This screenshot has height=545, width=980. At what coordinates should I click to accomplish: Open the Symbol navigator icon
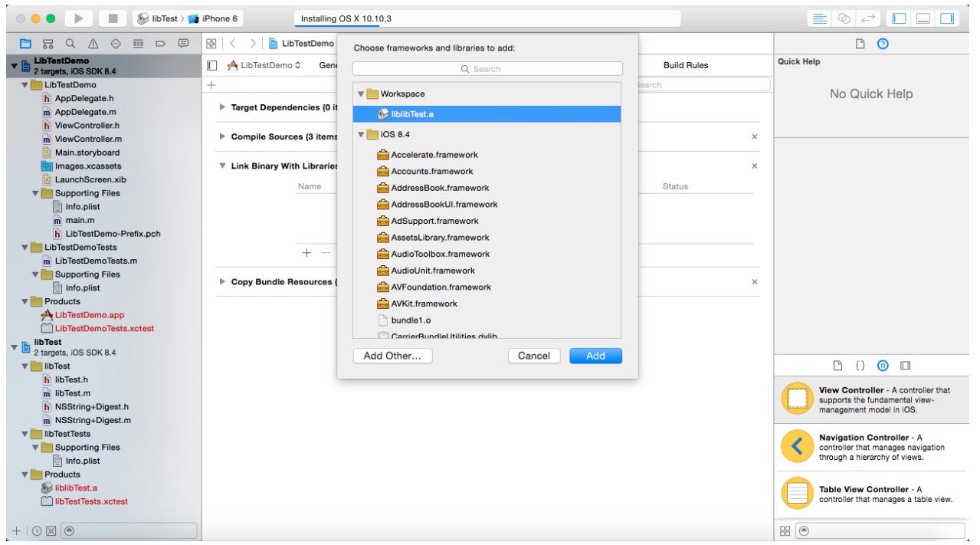(x=48, y=44)
